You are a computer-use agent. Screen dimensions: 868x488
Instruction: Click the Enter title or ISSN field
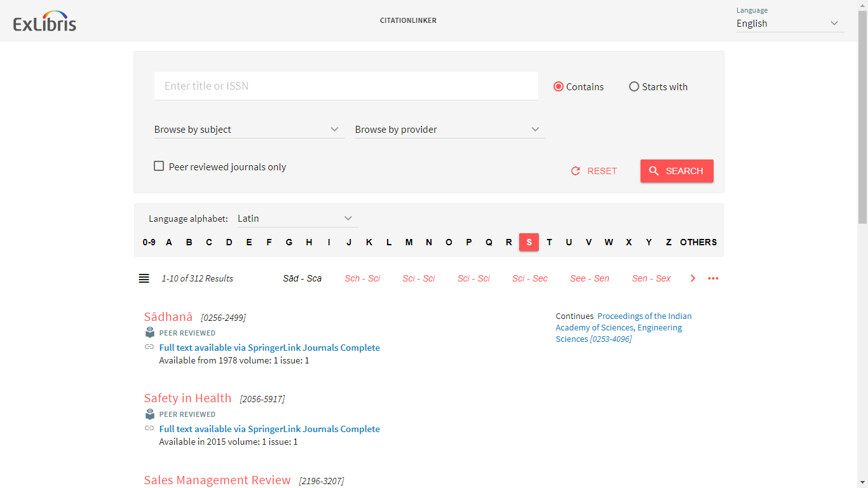346,86
